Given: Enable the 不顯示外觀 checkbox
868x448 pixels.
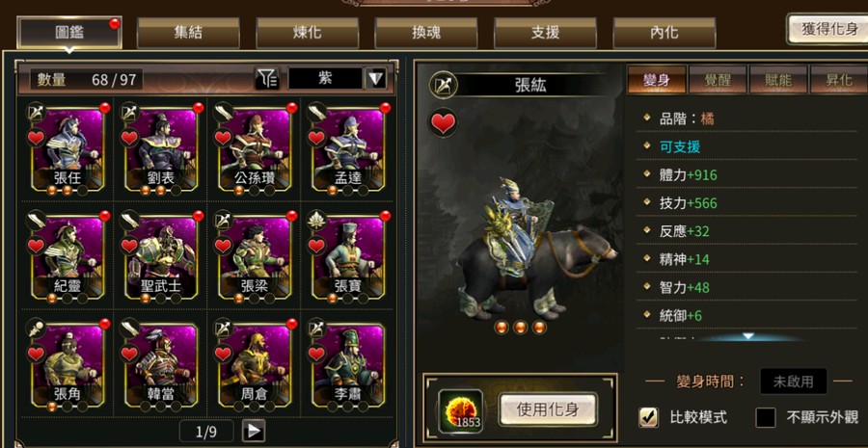Looking at the screenshot, I should pos(766,417).
